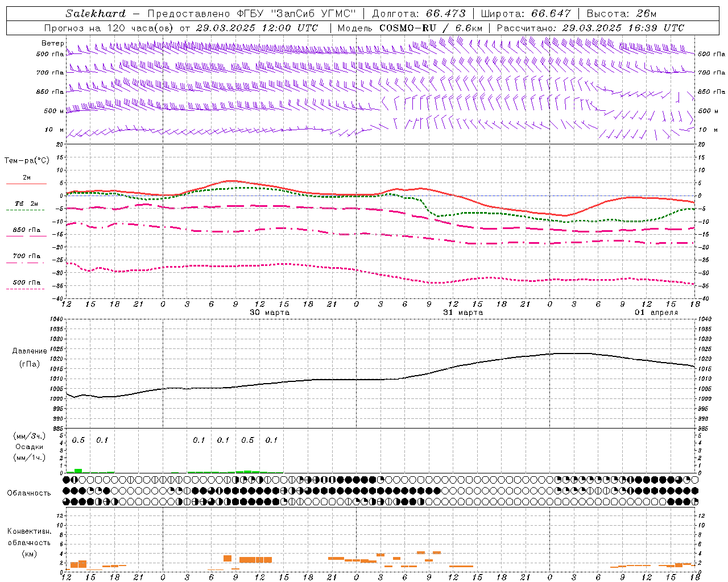The image size is (728, 582).
Task: Click the model label "COSMO-RU / 6.6км"
Action: pos(431,28)
